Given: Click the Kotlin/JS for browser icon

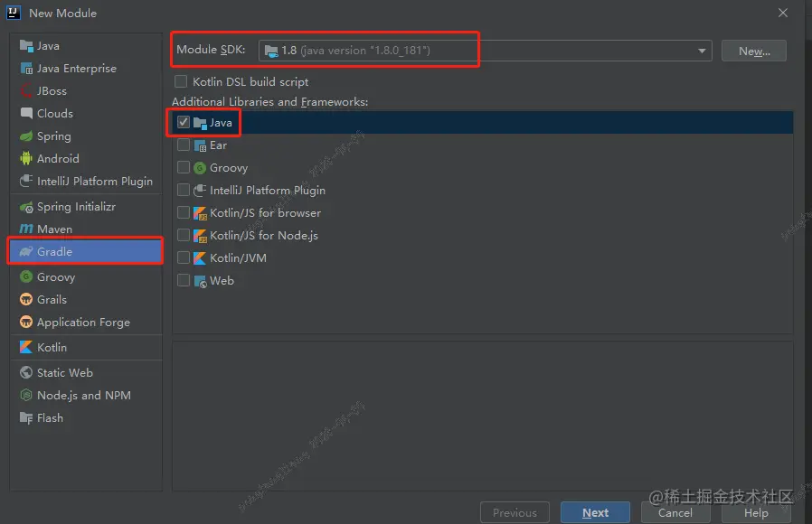Looking at the screenshot, I should 200,212.
